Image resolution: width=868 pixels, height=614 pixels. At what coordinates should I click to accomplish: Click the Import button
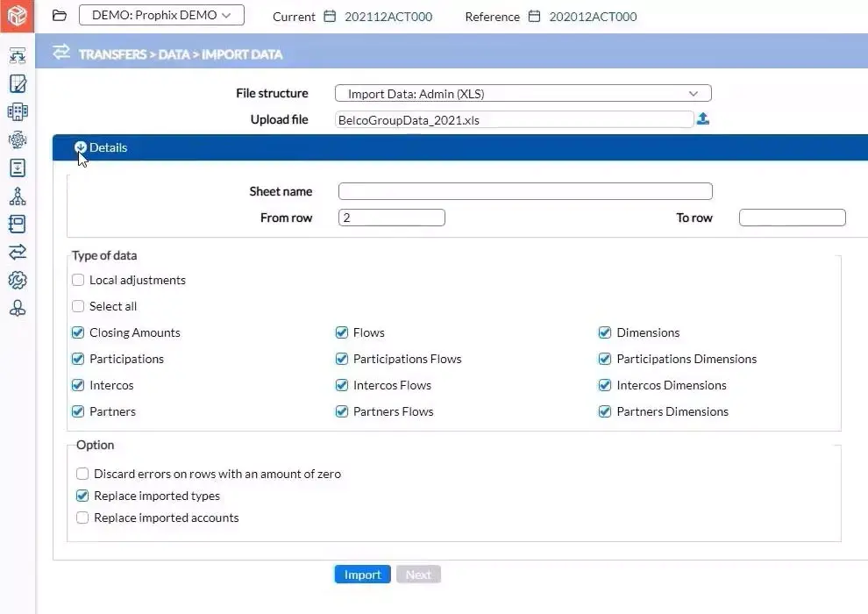[x=363, y=575]
